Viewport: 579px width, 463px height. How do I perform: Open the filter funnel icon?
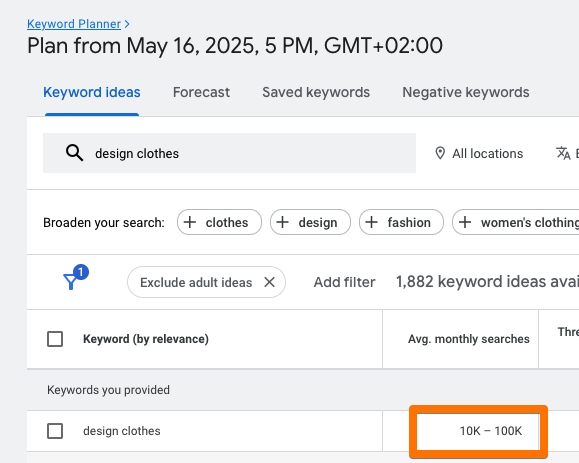point(71,281)
